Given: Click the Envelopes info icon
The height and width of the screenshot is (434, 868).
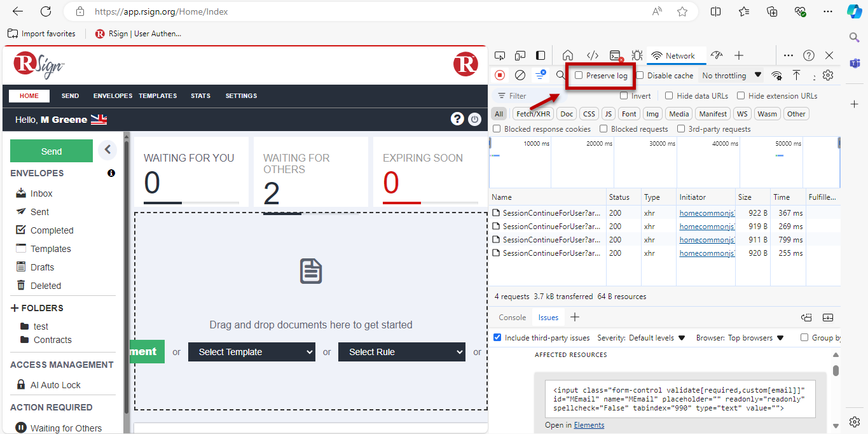Looking at the screenshot, I should [x=111, y=173].
